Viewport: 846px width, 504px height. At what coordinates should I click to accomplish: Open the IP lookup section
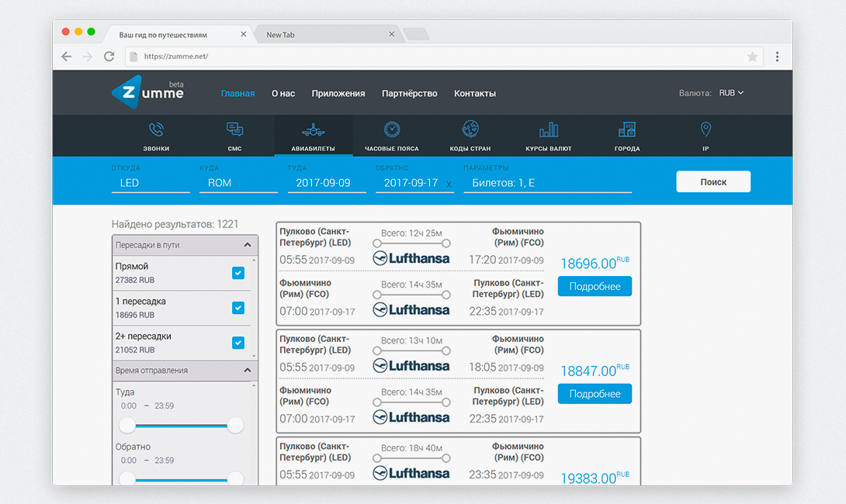pyautogui.click(x=706, y=136)
